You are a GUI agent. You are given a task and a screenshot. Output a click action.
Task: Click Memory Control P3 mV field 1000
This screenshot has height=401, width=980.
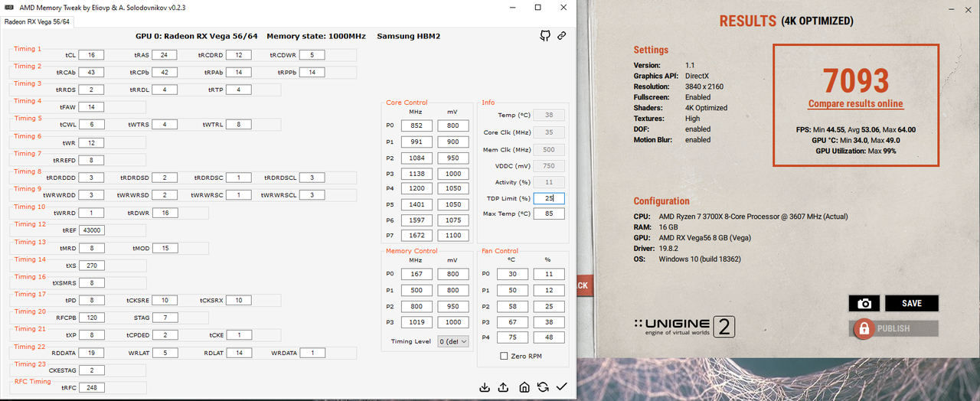click(x=452, y=322)
